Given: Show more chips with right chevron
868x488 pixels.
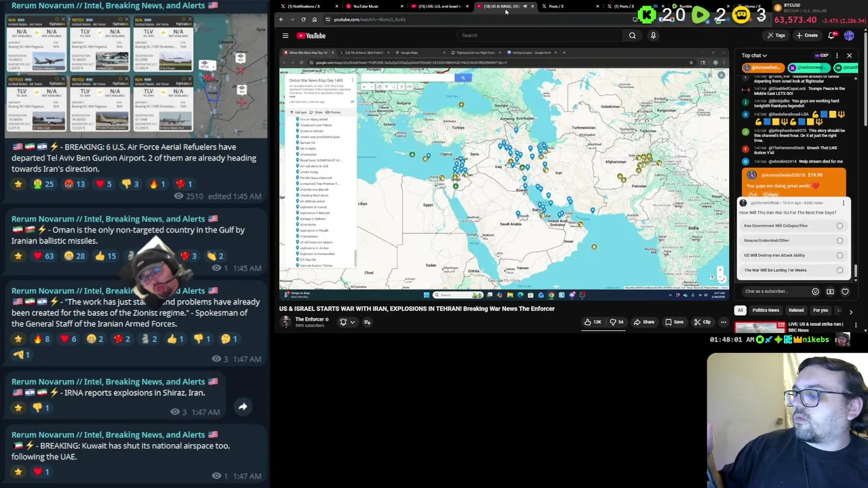Looking at the screenshot, I should (x=850, y=311).
